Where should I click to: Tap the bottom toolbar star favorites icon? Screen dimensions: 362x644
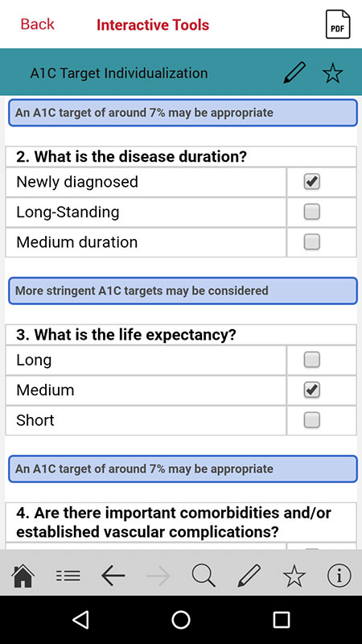coord(294,576)
